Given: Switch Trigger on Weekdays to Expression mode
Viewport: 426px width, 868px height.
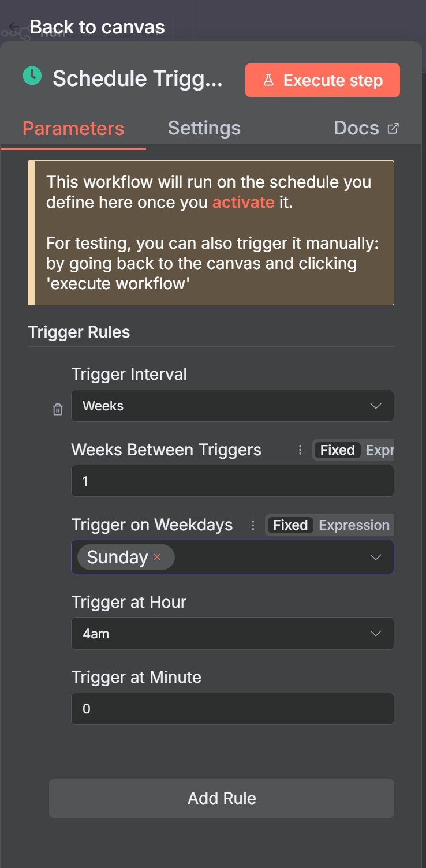Looking at the screenshot, I should [354, 525].
